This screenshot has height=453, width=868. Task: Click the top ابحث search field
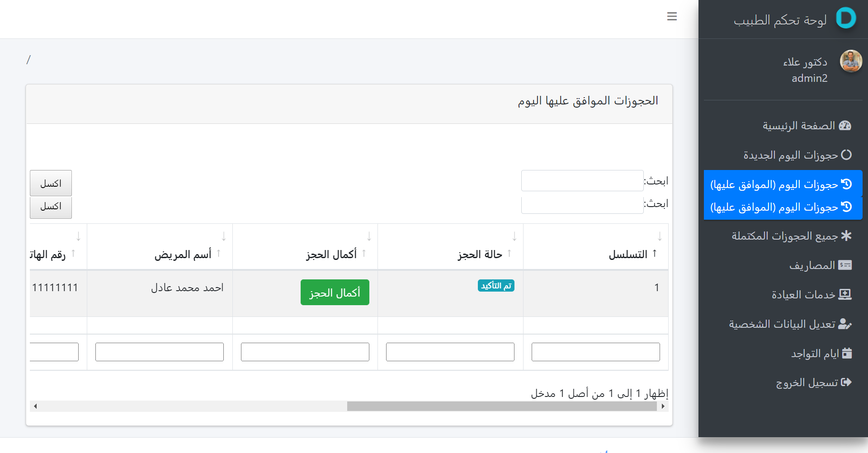(582, 181)
